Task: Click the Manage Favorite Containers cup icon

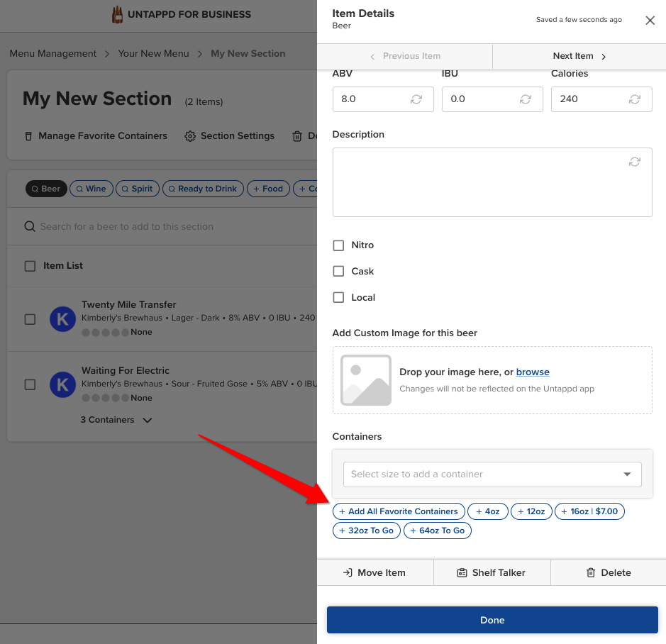Action: click(28, 136)
